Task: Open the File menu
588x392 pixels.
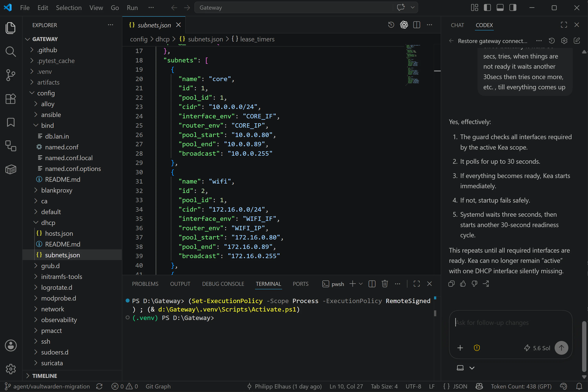Action: pos(25,8)
